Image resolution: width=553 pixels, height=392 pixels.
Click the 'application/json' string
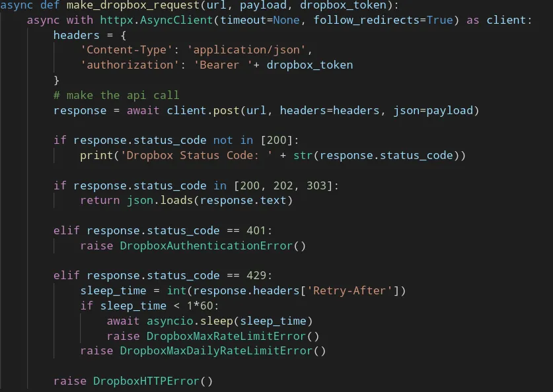(x=246, y=50)
